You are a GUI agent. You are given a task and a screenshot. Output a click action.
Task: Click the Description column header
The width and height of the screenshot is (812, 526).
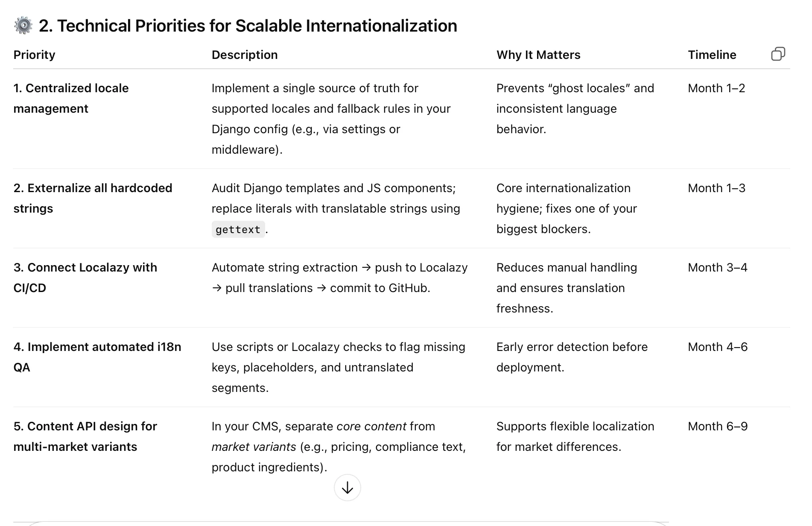[245, 55]
